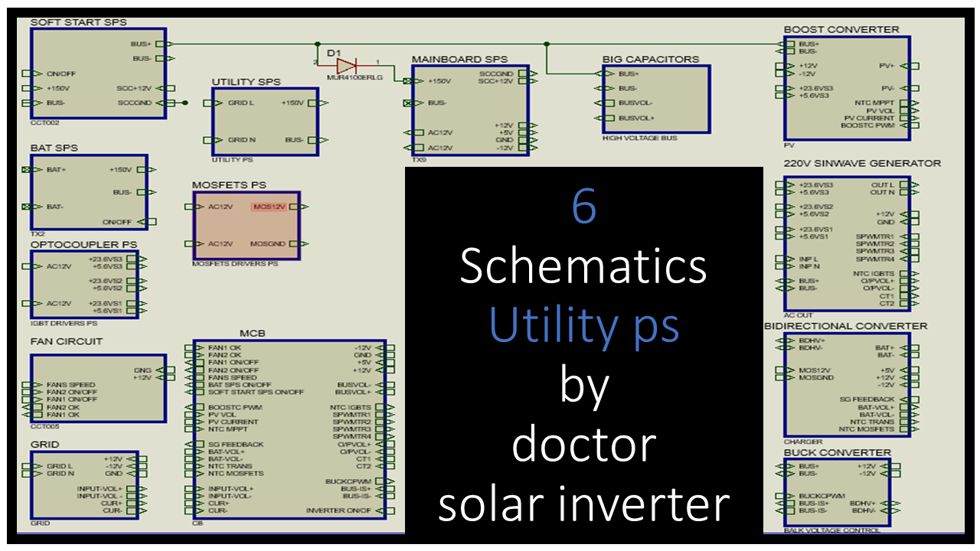Click the ON/OFF terminal on SOFT START SPS
The width and height of the screenshot is (980, 551).
pos(27,73)
